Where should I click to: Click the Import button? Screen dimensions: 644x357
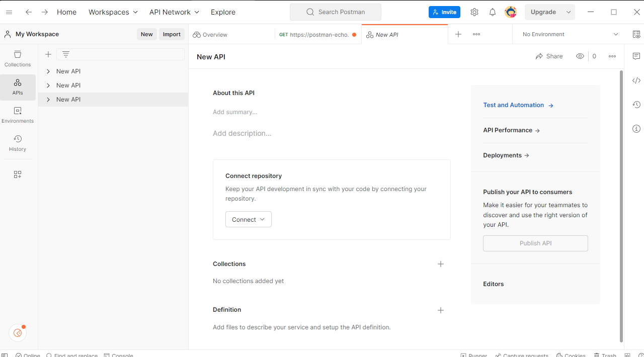pyautogui.click(x=172, y=34)
